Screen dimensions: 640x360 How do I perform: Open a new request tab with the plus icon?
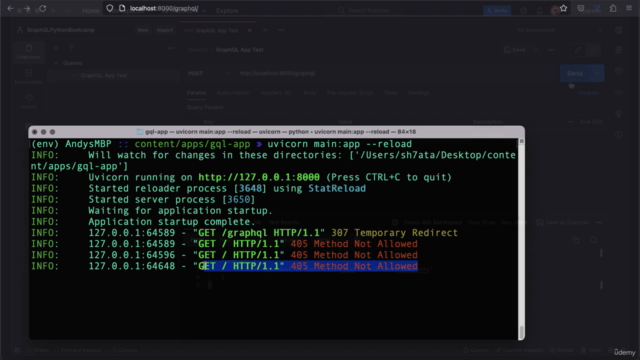click(265, 30)
